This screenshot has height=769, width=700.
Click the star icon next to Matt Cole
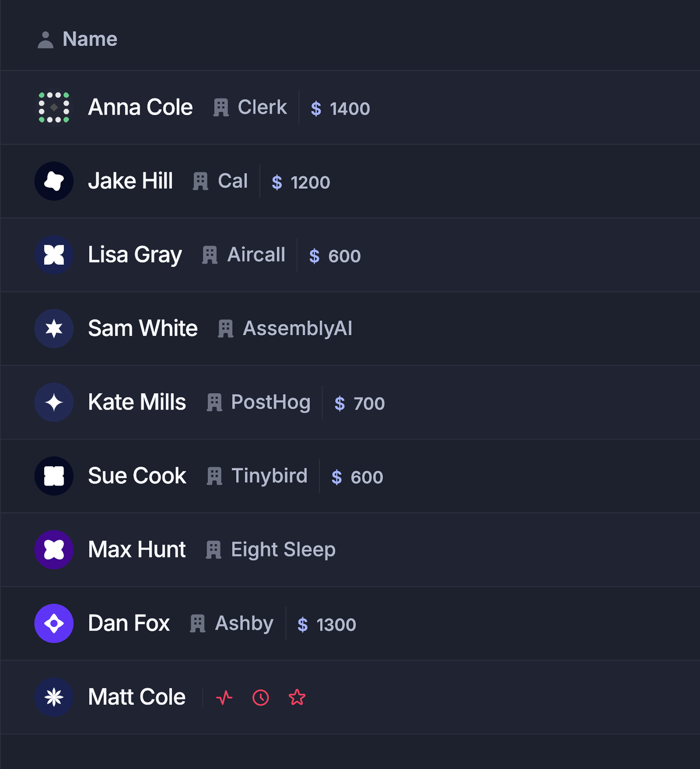click(x=297, y=697)
